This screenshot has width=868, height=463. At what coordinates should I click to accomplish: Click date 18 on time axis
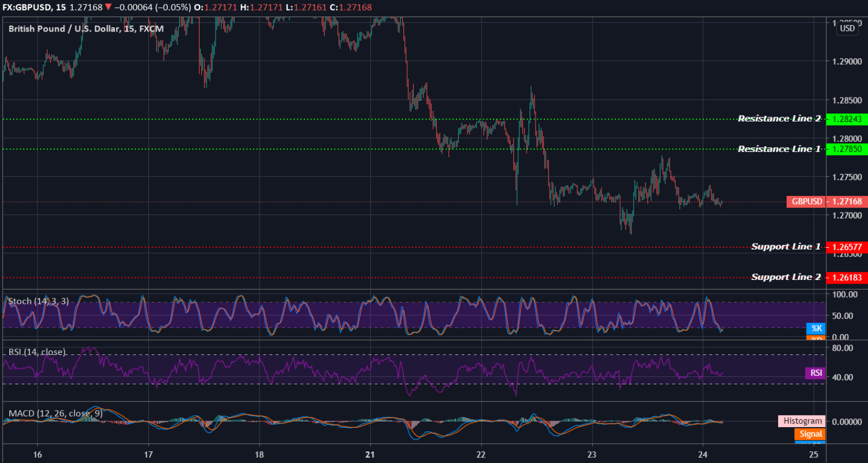(x=260, y=455)
